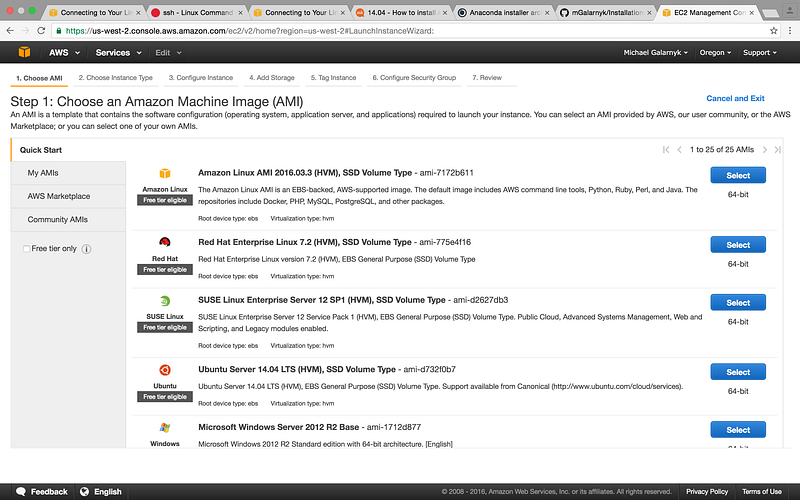Click the Ubuntu logo icon
The width and height of the screenshot is (800, 500).
click(164, 370)
